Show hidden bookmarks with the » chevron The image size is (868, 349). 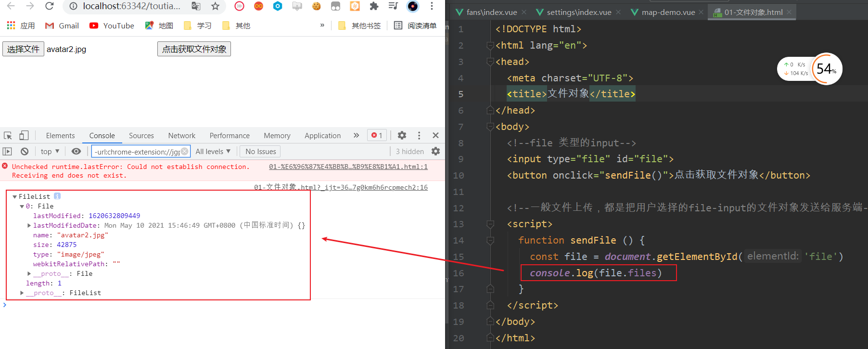point(322,26)
